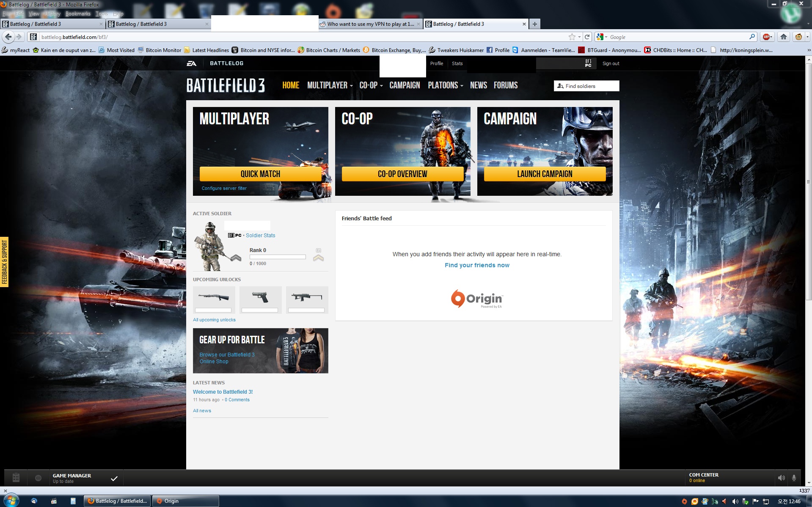Open News in the navigation bar
This screenshot has height=507, width=812.
479,85
